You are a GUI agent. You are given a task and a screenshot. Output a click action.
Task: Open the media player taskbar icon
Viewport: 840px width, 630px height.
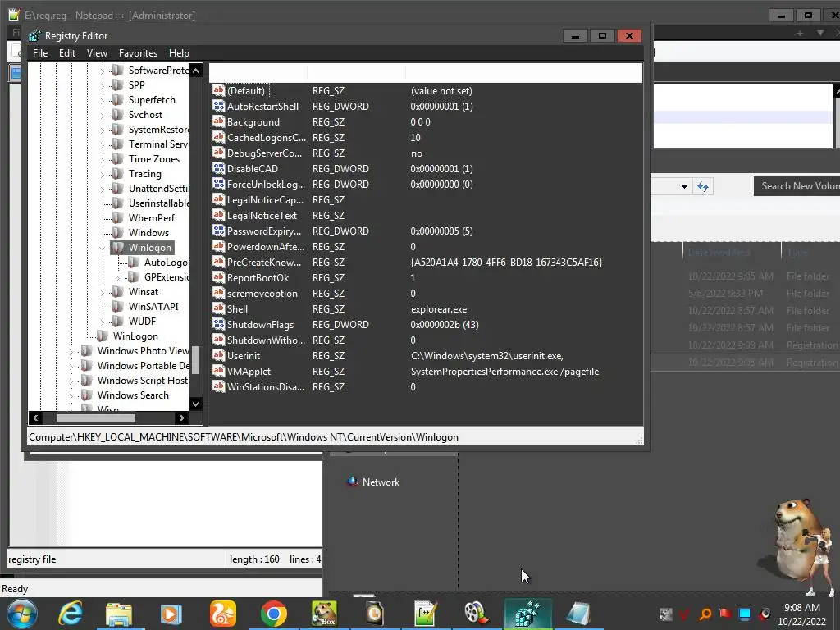point(171,614)
